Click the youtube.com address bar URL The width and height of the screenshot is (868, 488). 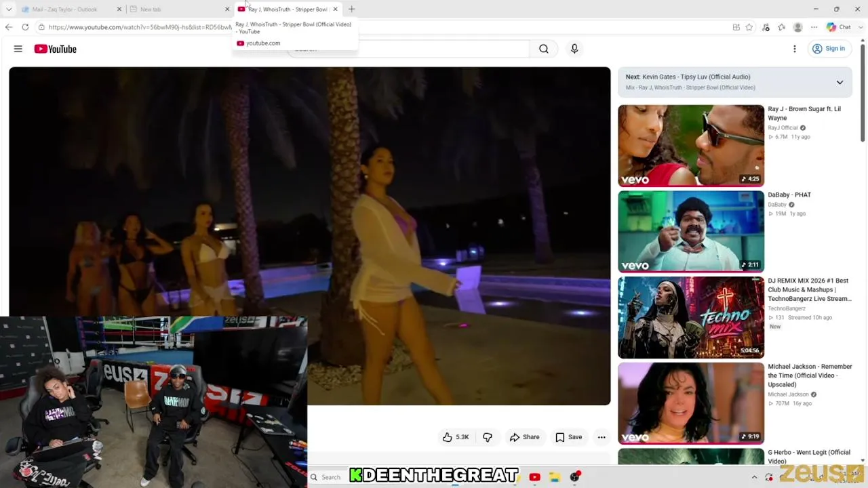click(140, 27)
